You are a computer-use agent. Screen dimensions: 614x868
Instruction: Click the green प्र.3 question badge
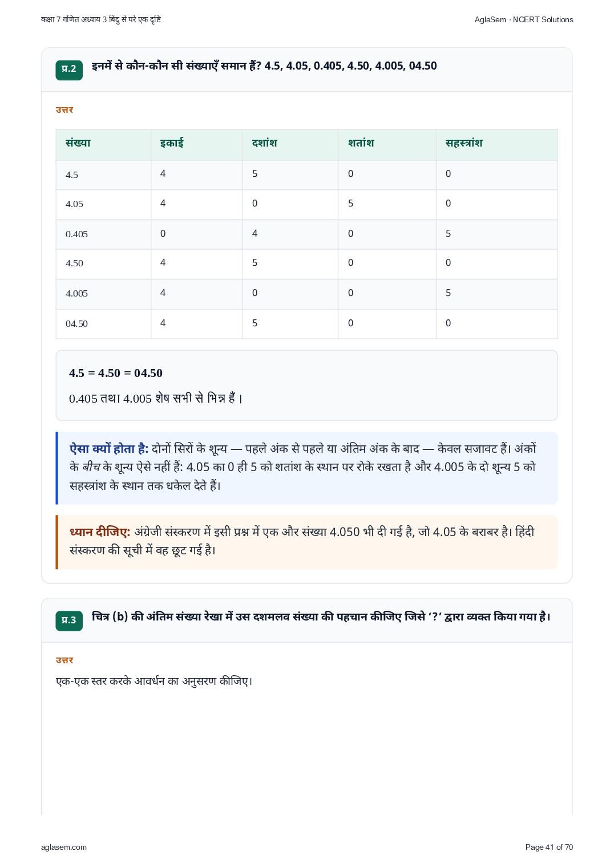[69, 620]
